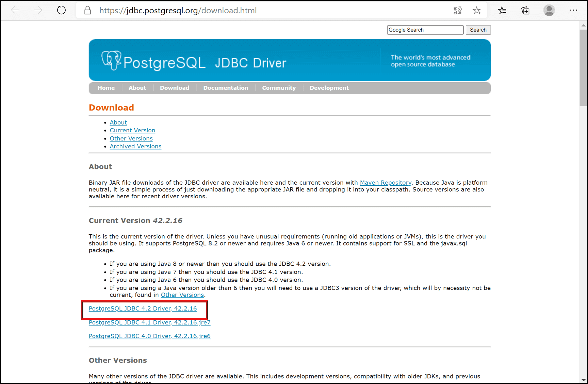Click the browser forward arrow
The image size is (588, 384).
click(38, 10)
